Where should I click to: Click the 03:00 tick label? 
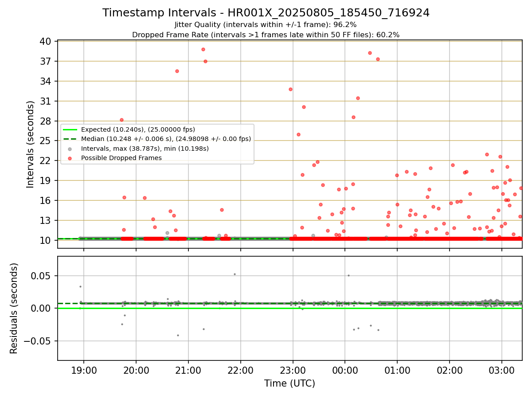tap(502, 370)
